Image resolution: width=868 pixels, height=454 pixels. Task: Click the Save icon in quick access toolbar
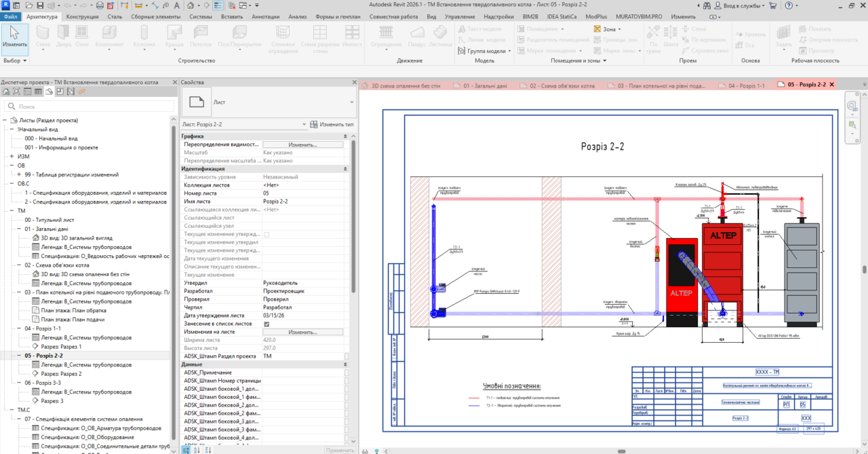tap(40, 5)
